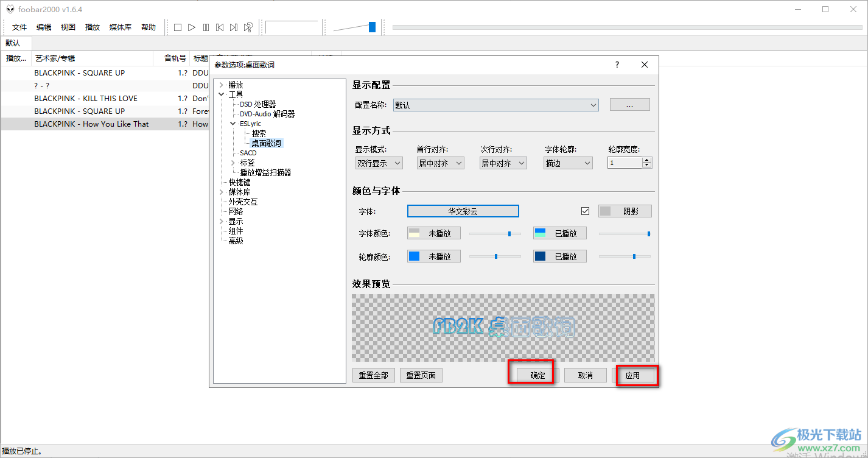
Task: Expand the 显示 tree node
Action: (221, 221)
